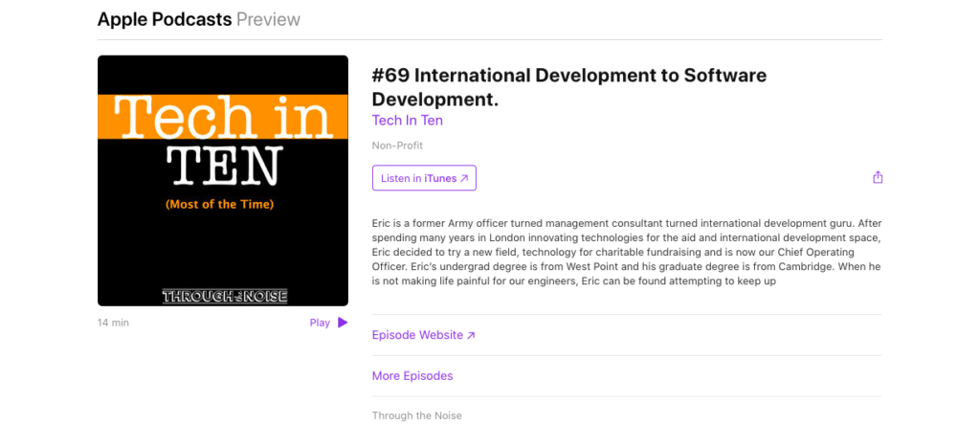This screenshot has width=980, height=448.
Task: Click the episode title #69 International Development
Action: coord(569,87)
